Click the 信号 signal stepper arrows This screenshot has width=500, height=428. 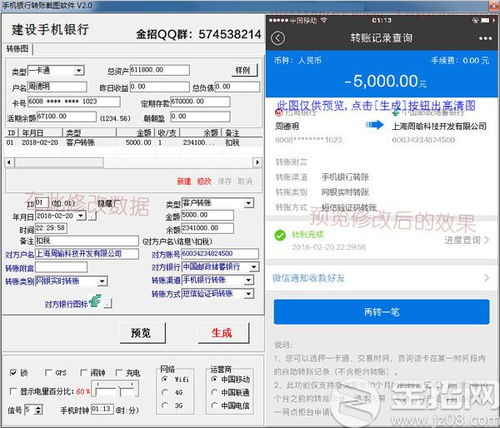click(39, 410)
